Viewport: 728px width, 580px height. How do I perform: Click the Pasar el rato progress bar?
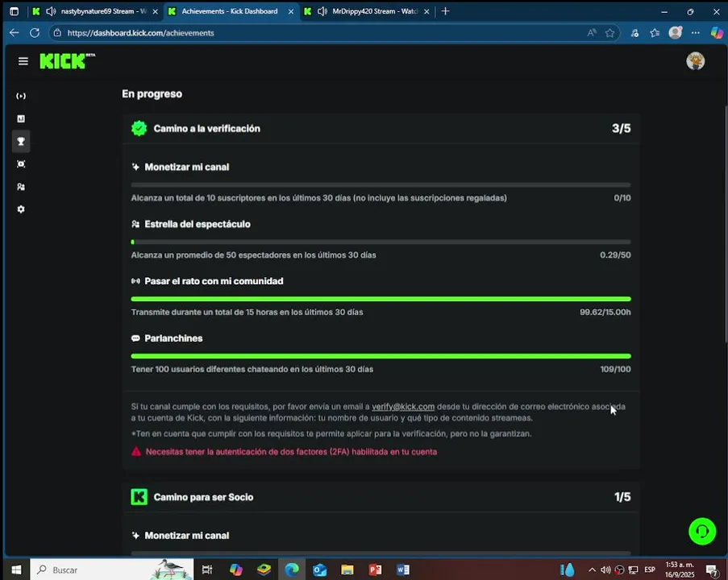pyautogui.click(x=381, y=299)
